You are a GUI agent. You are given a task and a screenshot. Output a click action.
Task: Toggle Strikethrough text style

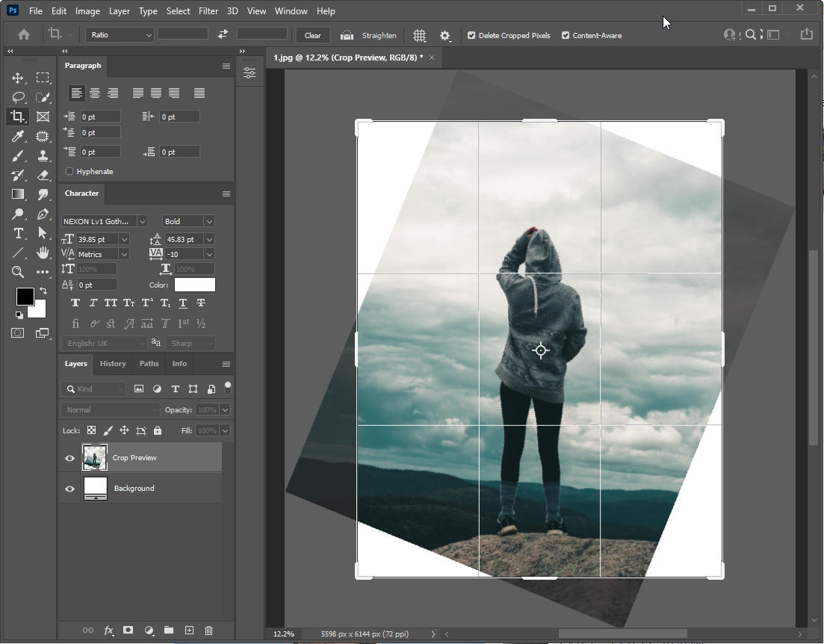click(x=201, y=303)
